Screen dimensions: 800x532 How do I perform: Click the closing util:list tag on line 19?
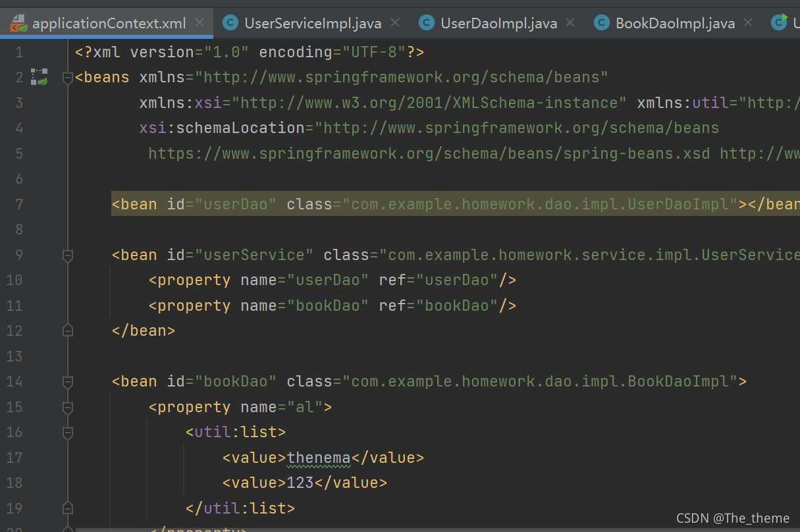tap(240, 508)
